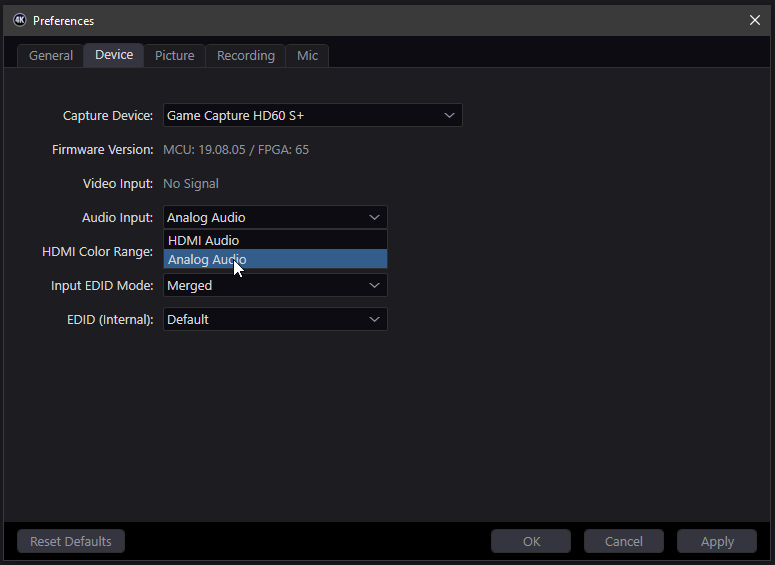Click the No Signal video input status
The width and height of the screenshot is (775, 565).
coord(191,184)
